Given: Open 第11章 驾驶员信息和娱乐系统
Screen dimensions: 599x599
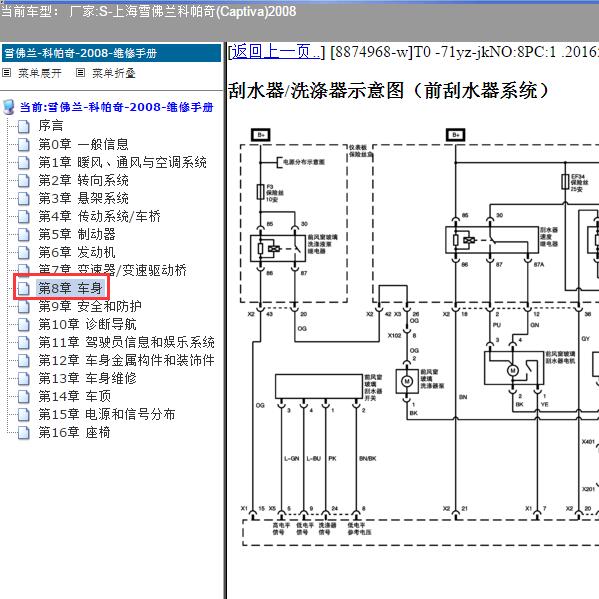Looking at the screenshot, I should click(126, 342).
